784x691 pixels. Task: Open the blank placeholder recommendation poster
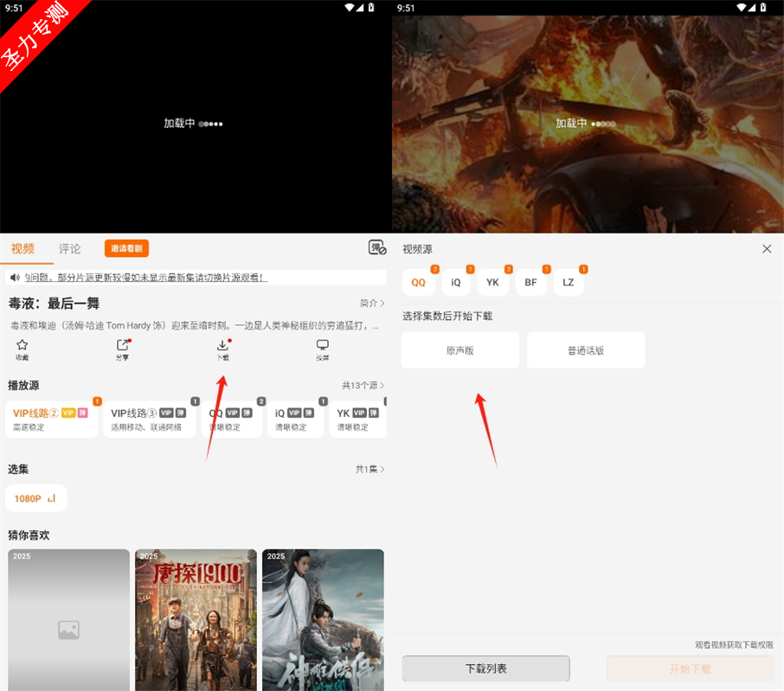[68, 620]
